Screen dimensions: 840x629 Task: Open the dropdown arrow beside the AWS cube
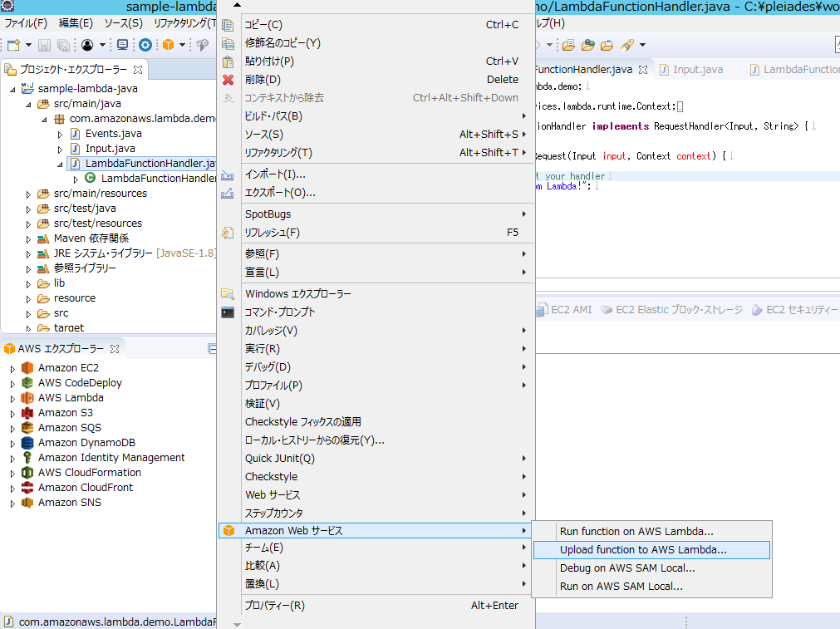pyautogui.click(x=182, y=45)
